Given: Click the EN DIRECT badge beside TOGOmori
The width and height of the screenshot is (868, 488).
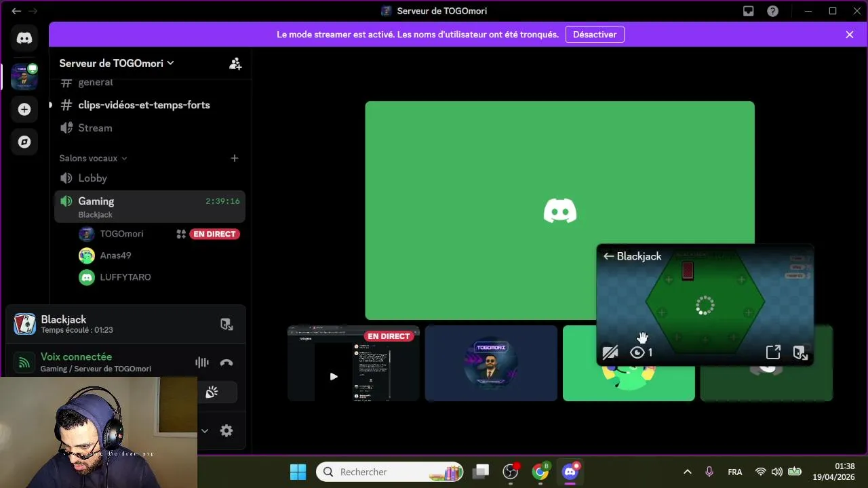Looking at the screenshot, I should coord(214,234).
